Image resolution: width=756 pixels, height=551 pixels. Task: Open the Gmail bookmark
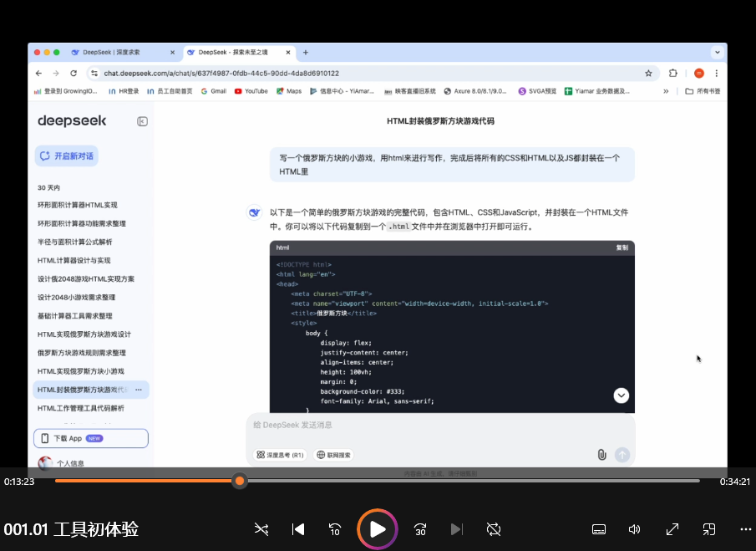pos(214,91)
